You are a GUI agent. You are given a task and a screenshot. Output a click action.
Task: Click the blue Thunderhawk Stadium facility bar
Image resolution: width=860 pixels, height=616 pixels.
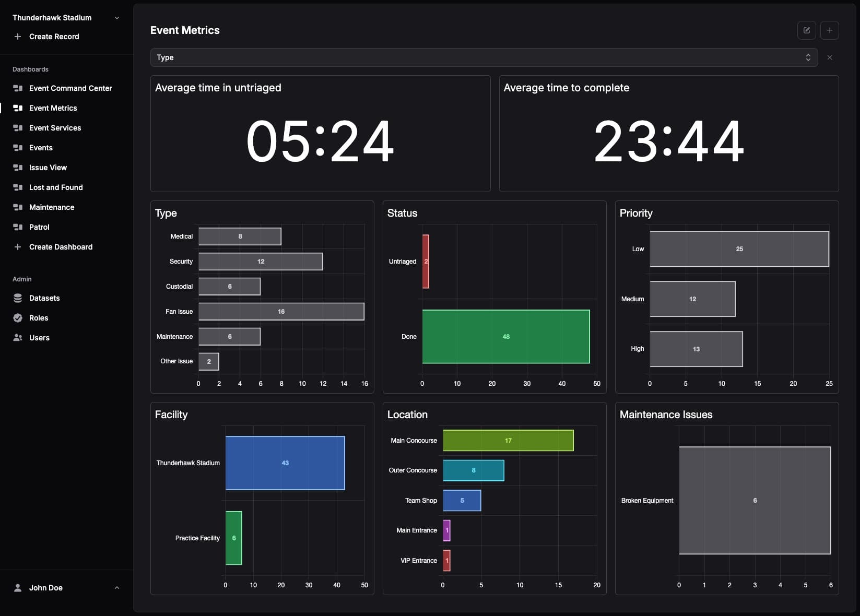(x=285, y=463)
